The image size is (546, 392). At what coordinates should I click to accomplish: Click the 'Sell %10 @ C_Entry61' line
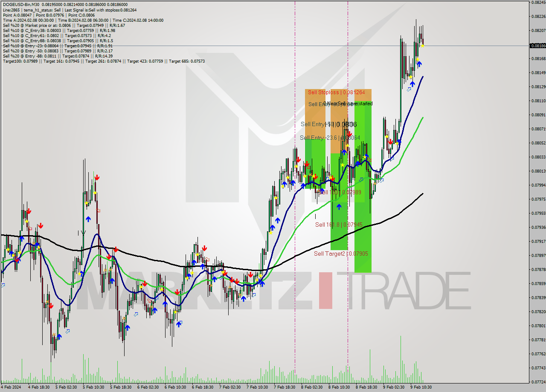[57, 35]
